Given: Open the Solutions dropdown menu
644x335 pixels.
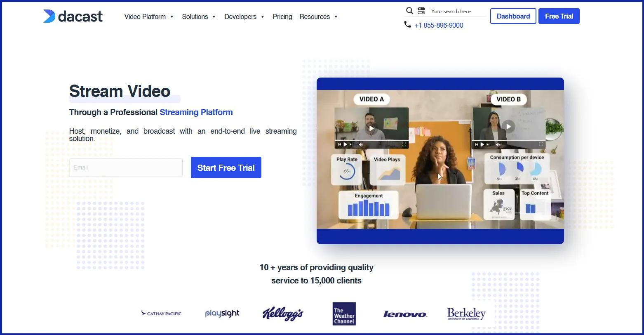Looking at the screenshot, I should tap(199, 17).
